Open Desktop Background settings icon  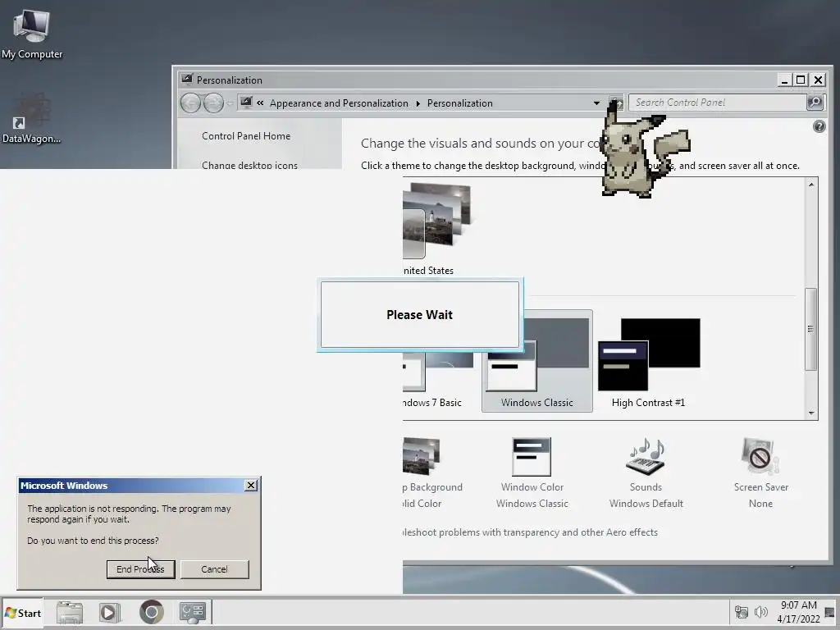tap(422, 457)
